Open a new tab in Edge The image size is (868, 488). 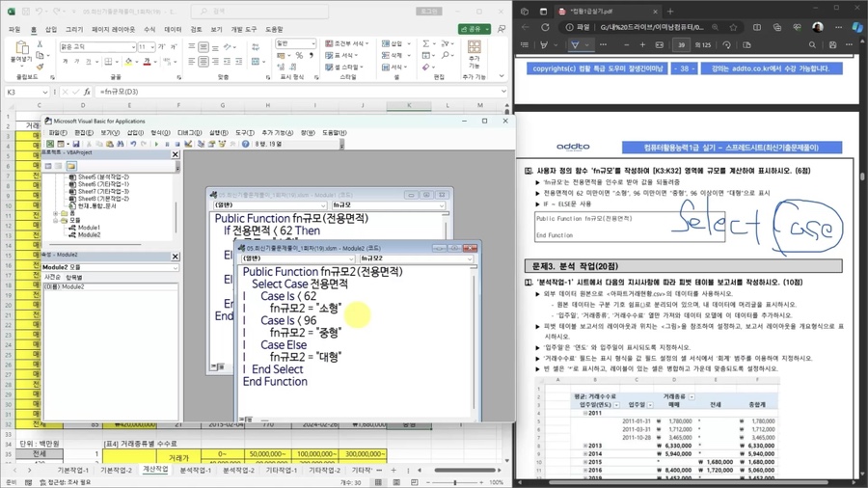(670, 11)
